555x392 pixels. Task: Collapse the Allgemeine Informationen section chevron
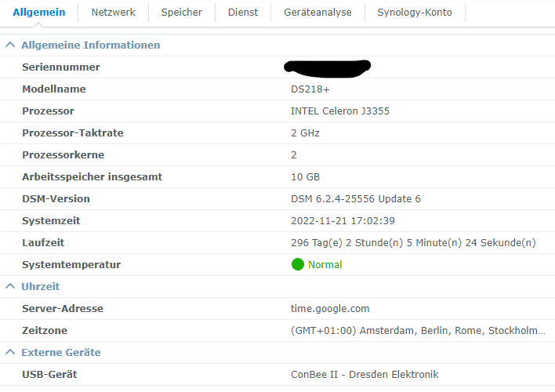click(x=10, y=45)
